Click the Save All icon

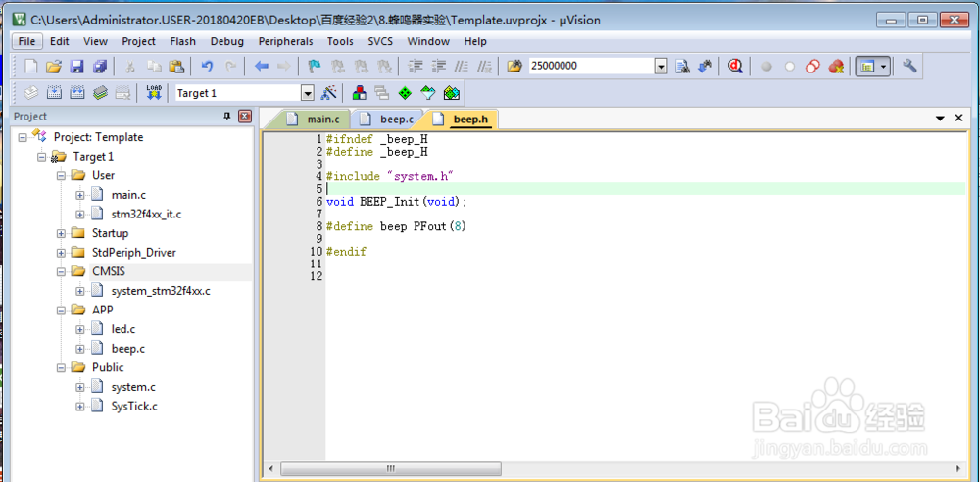[100, 67]
